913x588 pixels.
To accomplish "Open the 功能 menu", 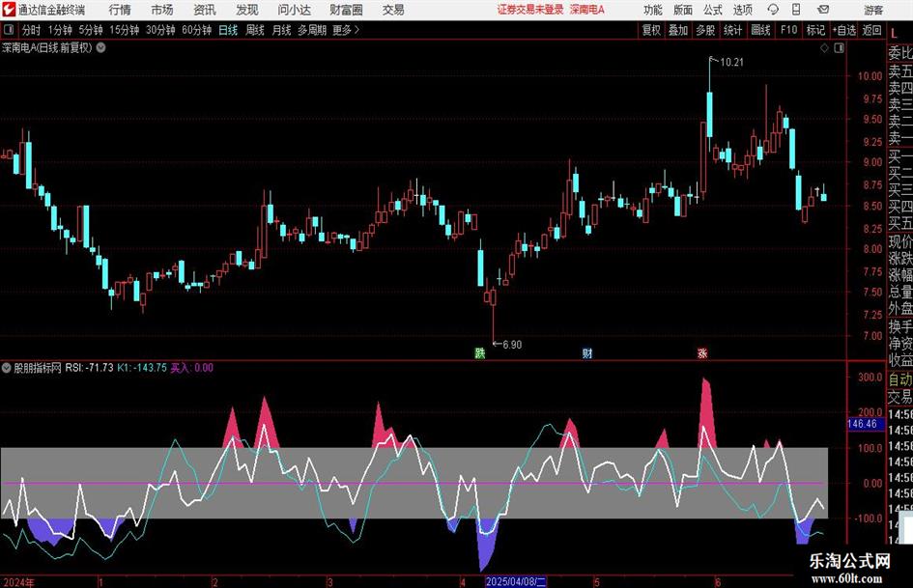I will (x=653, y=10).
